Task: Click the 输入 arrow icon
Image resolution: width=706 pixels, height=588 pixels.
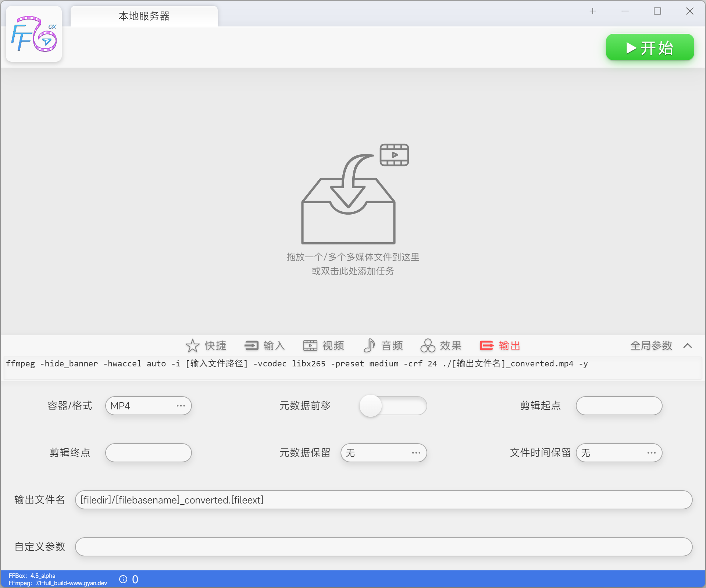Action: click(252, 345)
